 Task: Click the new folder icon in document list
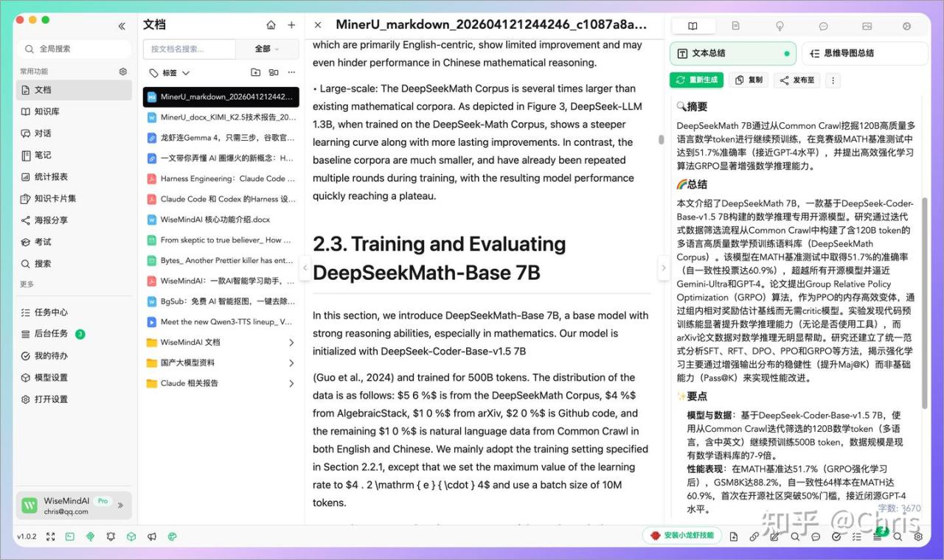click(255, 73)
